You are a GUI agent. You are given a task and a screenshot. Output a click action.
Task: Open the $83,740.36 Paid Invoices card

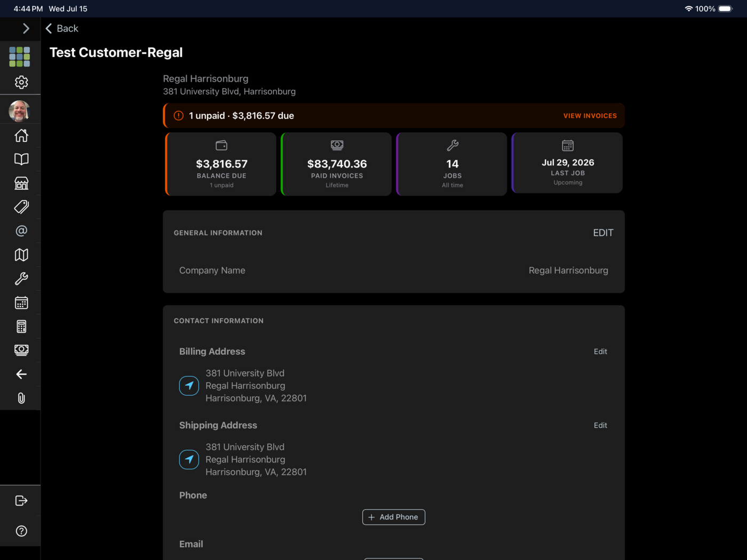(337, 164)
